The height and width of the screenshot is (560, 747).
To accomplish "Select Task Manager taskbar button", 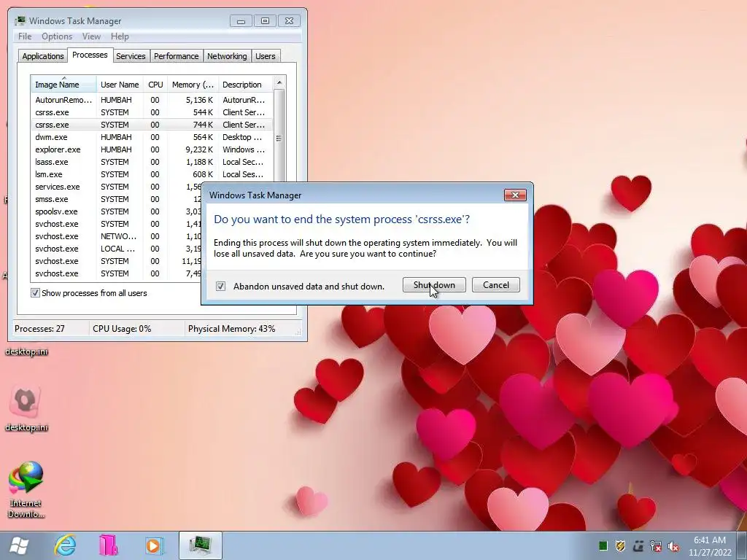I will 201,545.
